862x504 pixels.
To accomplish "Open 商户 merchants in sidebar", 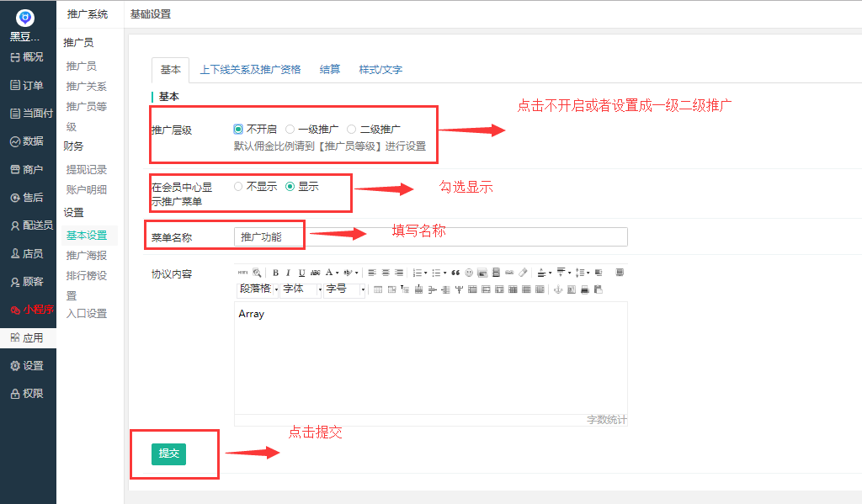I will [x=26, y=169].
